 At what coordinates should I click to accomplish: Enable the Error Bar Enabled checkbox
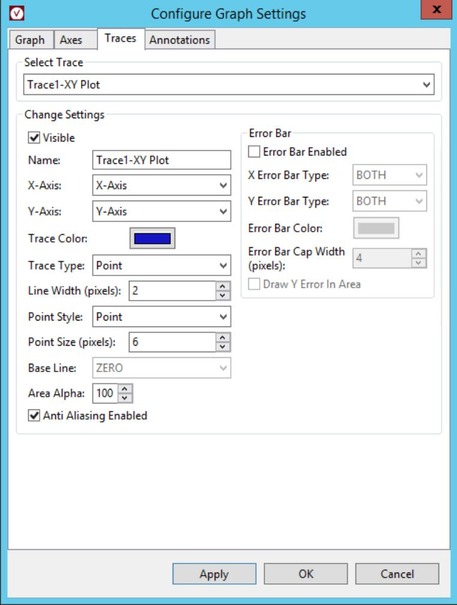pos(254,151)
